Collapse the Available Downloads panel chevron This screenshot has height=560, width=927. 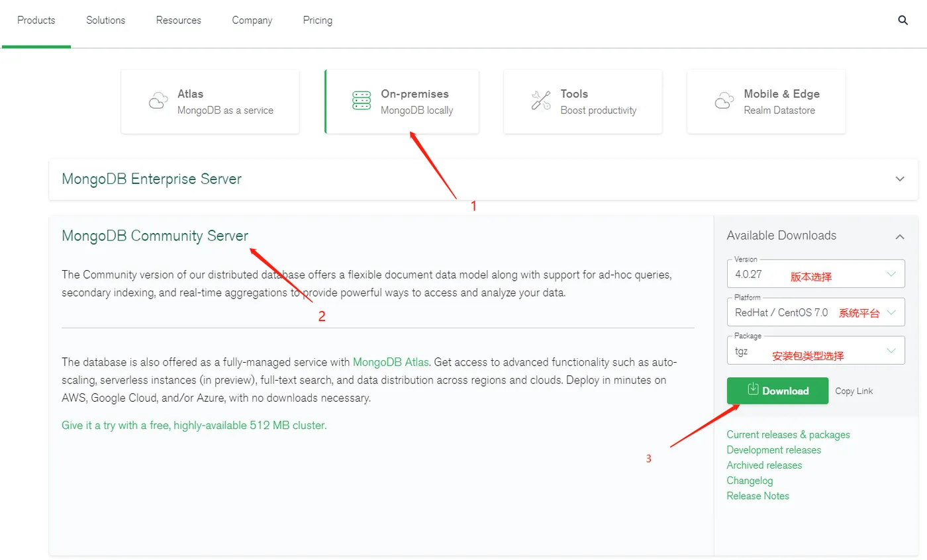coord(900,236)
